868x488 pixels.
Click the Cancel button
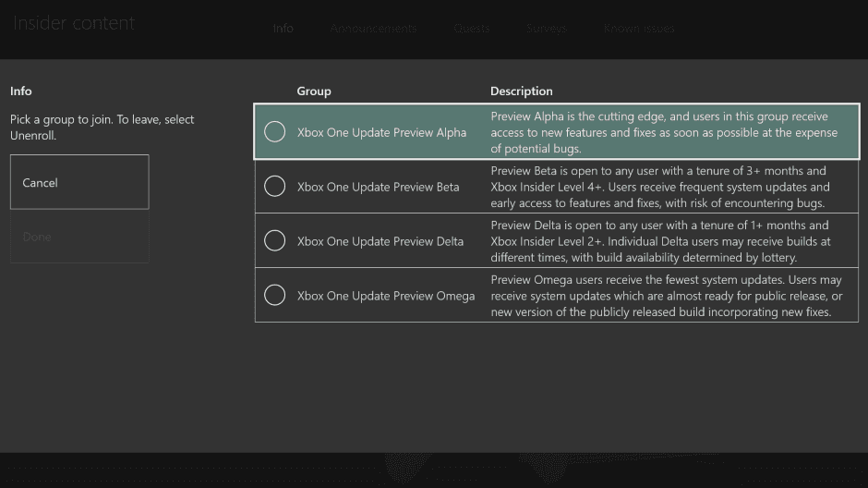tap(79, 182)
